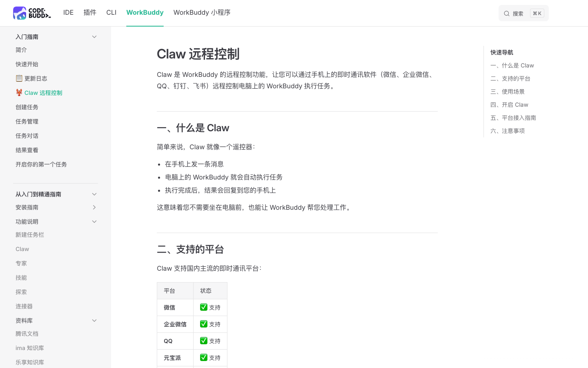Open 探索 under 功能说明
The height and width of the screenshot is (368, 588).
click(21, 292)
